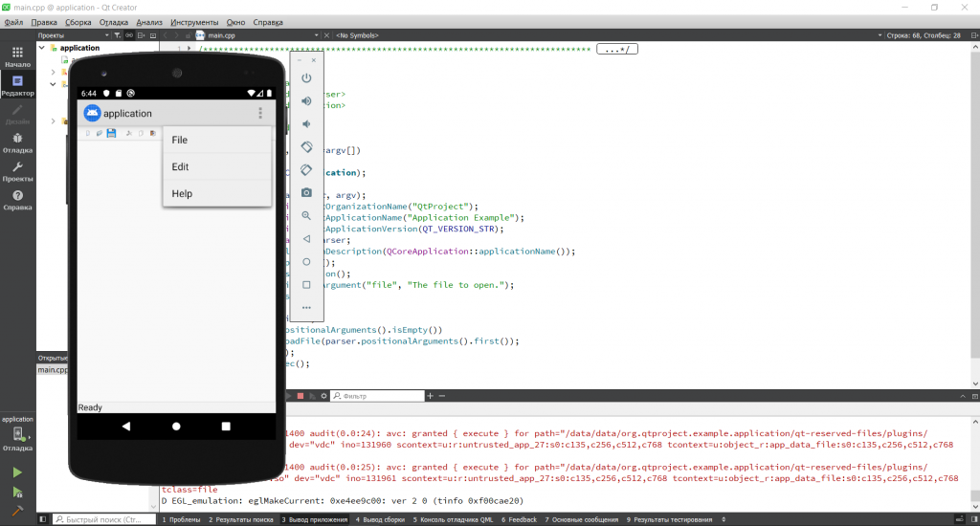Open the main.cpp open-documents dropdown
980x526 pixels.
tap(278, 35)
